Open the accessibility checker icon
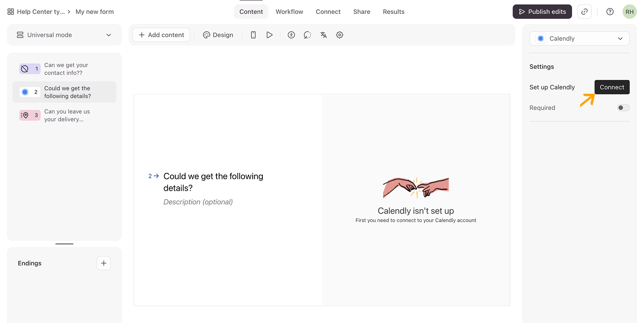 (x=292, y=35)
